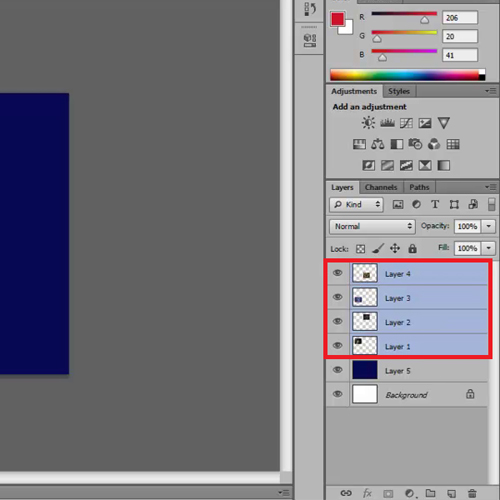Switch to the Styles tab
The width and height of the screenshot is (500, 500).
[399, 91]
